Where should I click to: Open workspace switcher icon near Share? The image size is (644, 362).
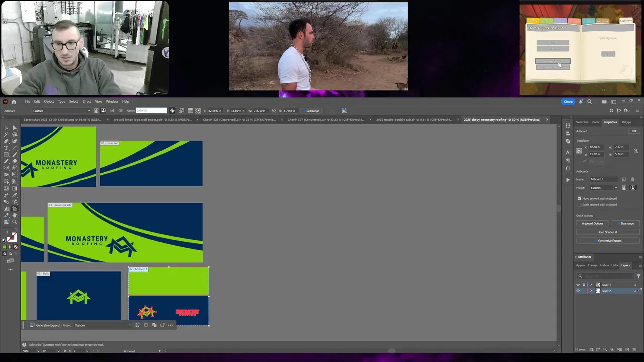614,102
